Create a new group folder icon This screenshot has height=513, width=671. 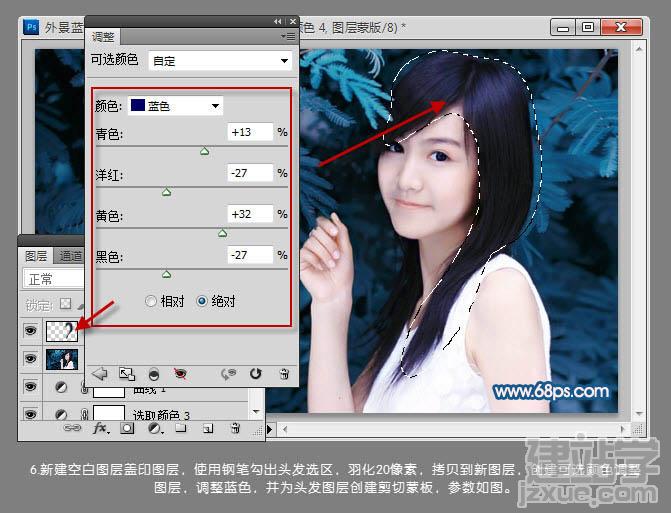pyautogui.click(x=181, y=428)
